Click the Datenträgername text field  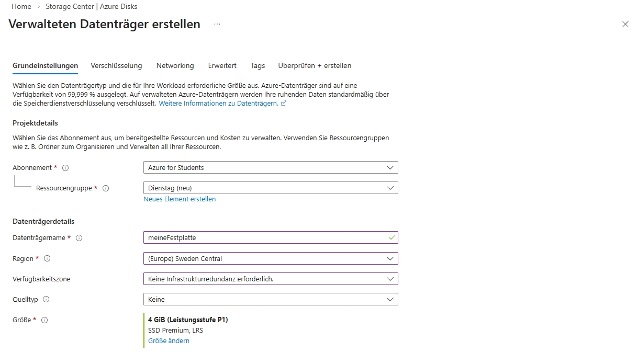click(264, 237)
